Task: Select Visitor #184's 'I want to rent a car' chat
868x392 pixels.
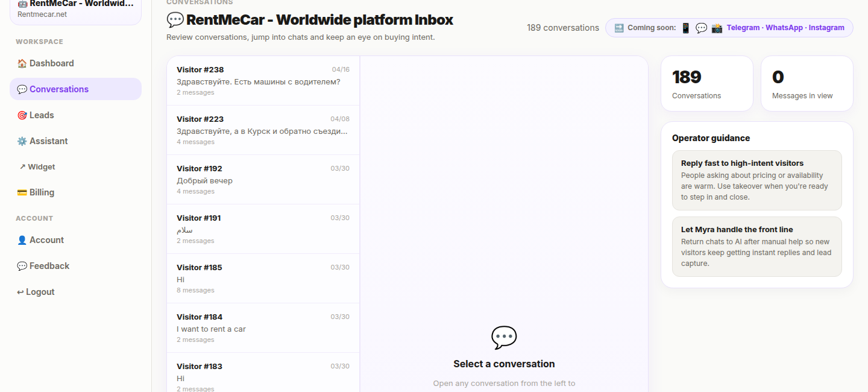Action: pyautogui.click(x=263, y=327)
